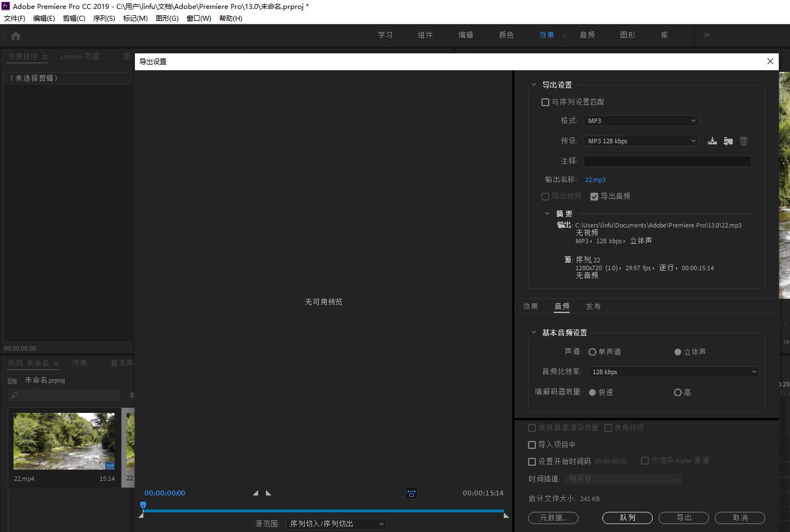Select the 22.mp4 clip thumbnail
Image resolution: width=790 pixels, height=532 pixels.
click(x=64, y=441)
